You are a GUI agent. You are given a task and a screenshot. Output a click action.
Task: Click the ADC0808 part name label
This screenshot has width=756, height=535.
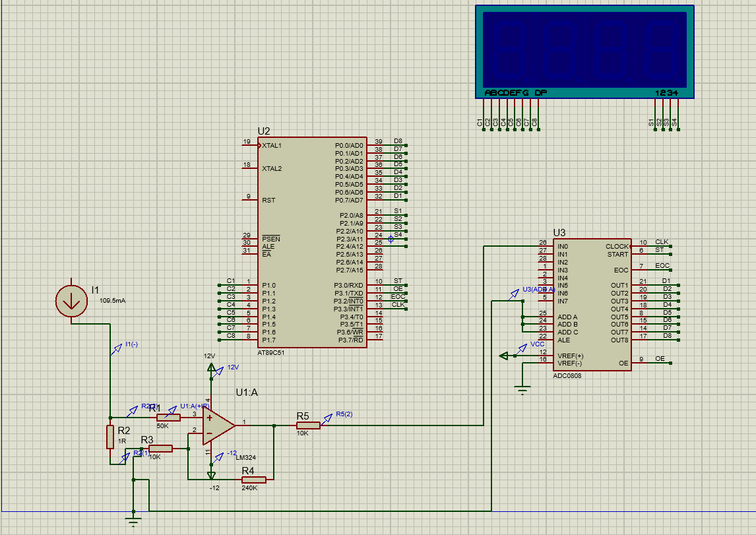[x=567, y=376]
